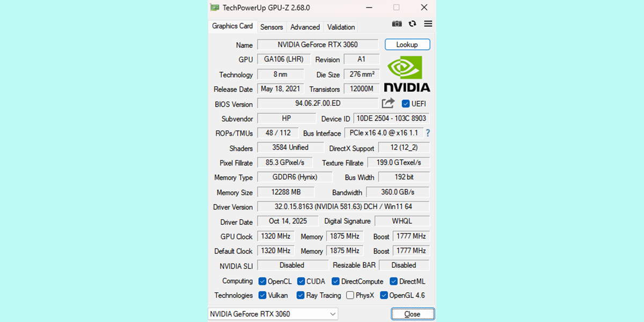Click the BIOS export/save icon
The height and width of the screenshot is (322, 644).
387,103
